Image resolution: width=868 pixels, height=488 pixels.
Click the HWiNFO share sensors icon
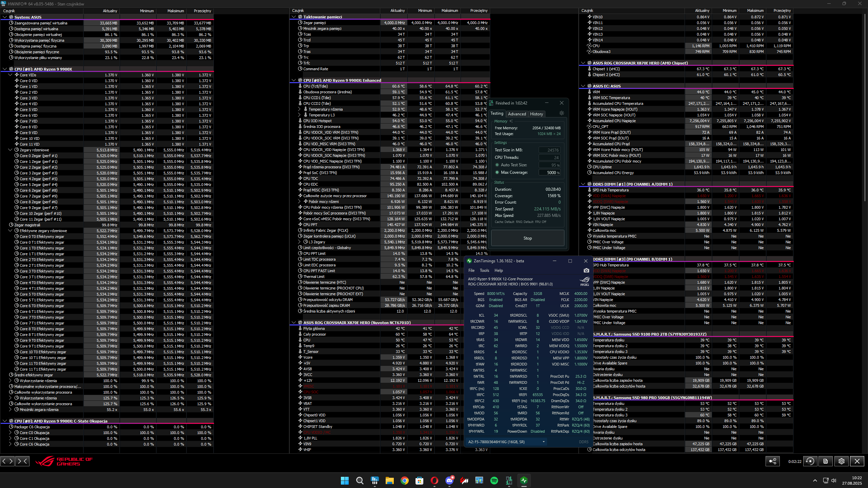[x=772, y=461]
